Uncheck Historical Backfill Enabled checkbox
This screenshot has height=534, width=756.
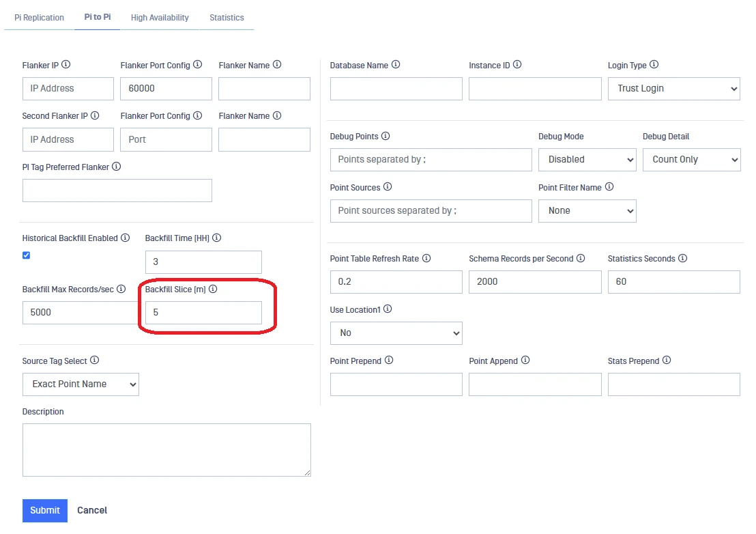[x=27, y=255]
